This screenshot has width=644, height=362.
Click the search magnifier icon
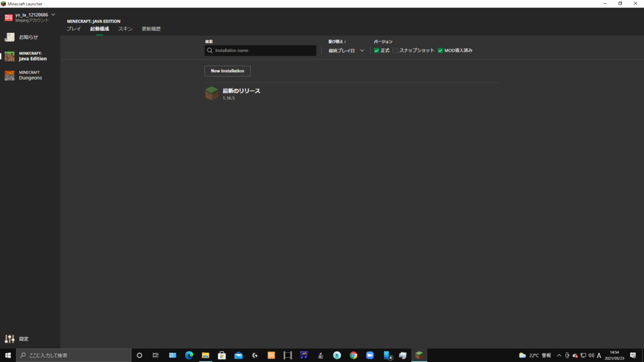[210, 50]
